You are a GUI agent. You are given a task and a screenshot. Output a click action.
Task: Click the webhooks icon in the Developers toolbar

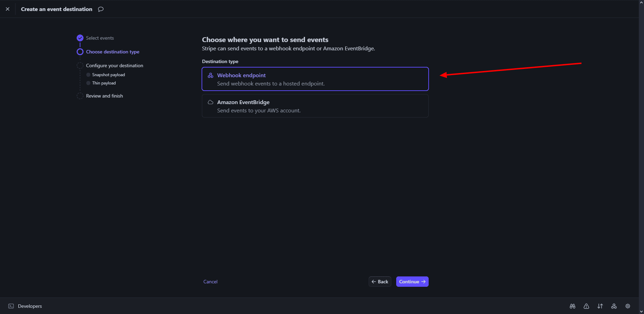point(614,306)
